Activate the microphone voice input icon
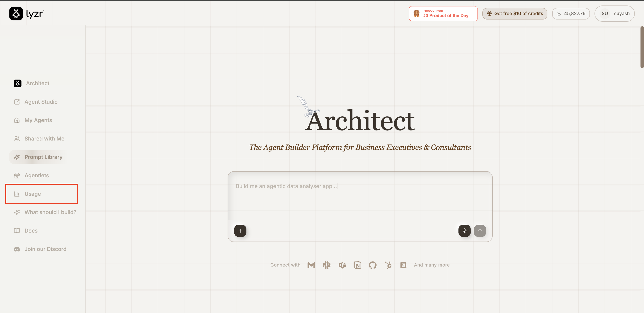The image size is (644, 313). [x=464, y=231]
